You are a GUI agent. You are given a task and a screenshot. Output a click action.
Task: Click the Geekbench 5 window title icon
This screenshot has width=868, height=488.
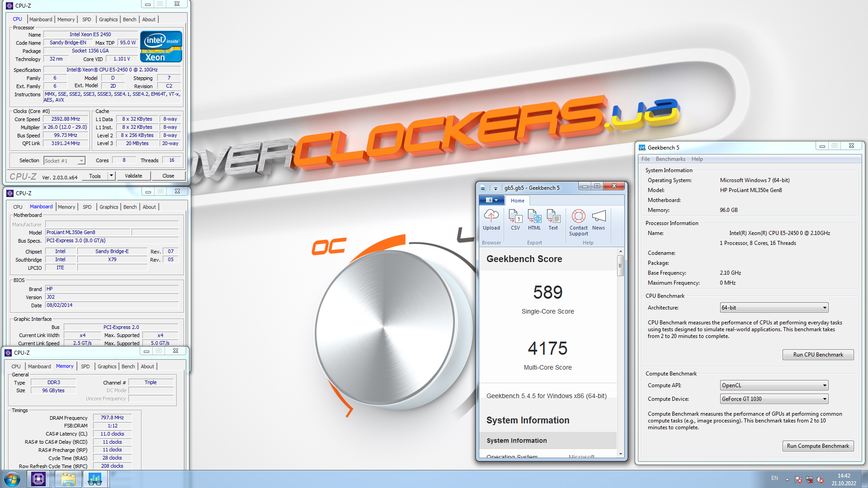pyautogui.click(x=642, y=147)
